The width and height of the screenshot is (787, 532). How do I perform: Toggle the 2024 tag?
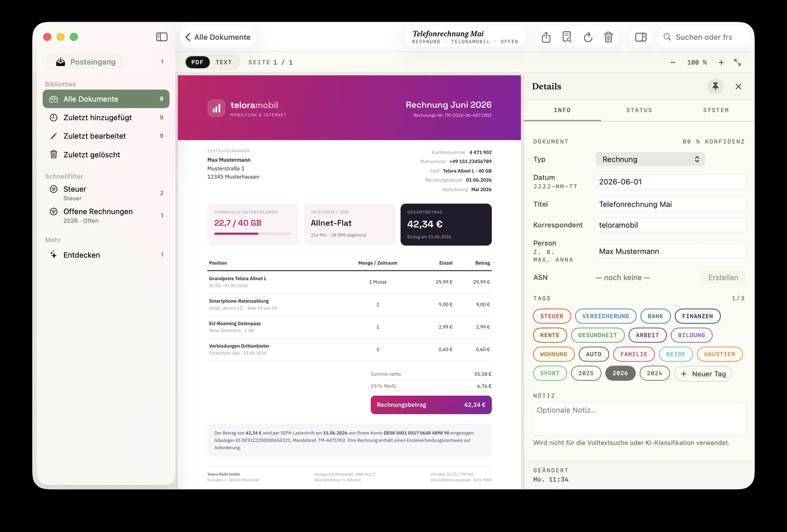655,373
